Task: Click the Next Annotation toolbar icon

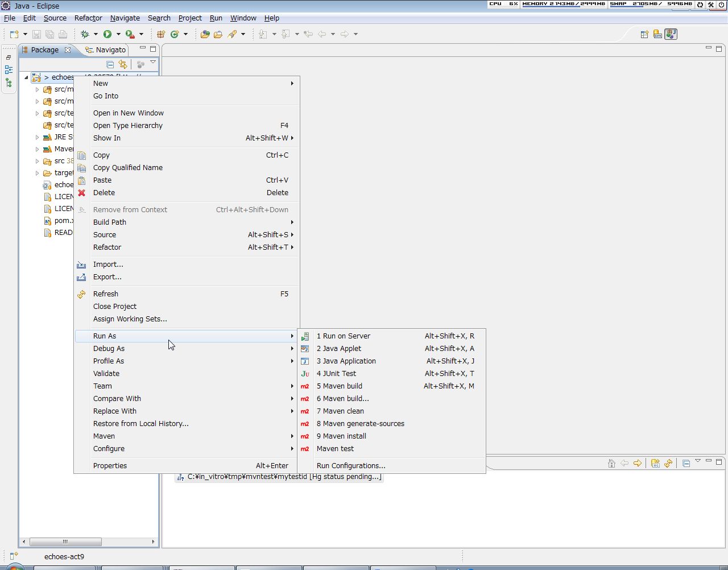Action: [263, 34]
